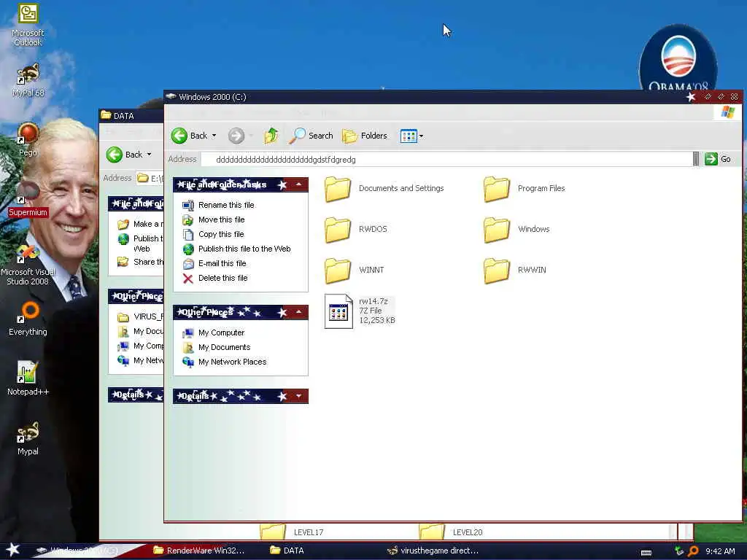Select the rw14.7z file
The image size is (747, 560).
click(360, 311)
